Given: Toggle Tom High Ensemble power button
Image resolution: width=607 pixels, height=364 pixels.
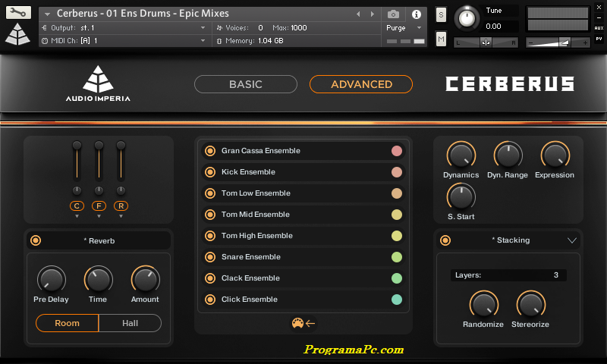Looking at the screenshot, I should tap(210, 236).
